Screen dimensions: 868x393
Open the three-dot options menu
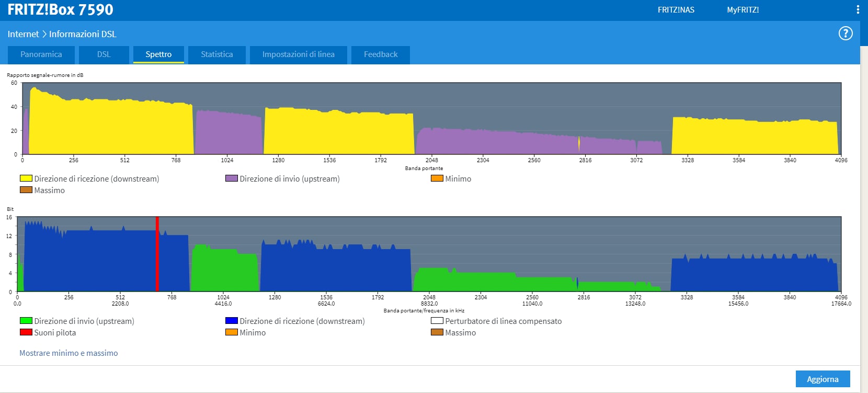point(858,9)
